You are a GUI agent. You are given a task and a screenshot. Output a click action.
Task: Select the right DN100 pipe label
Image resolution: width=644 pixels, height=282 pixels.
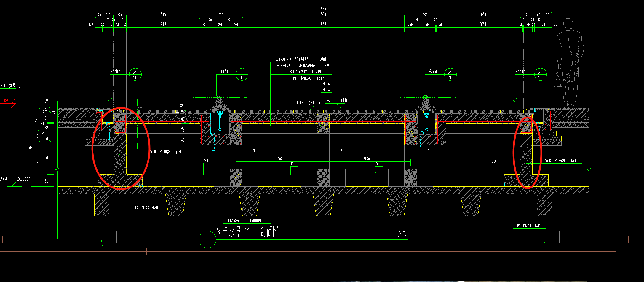[528, 226]
